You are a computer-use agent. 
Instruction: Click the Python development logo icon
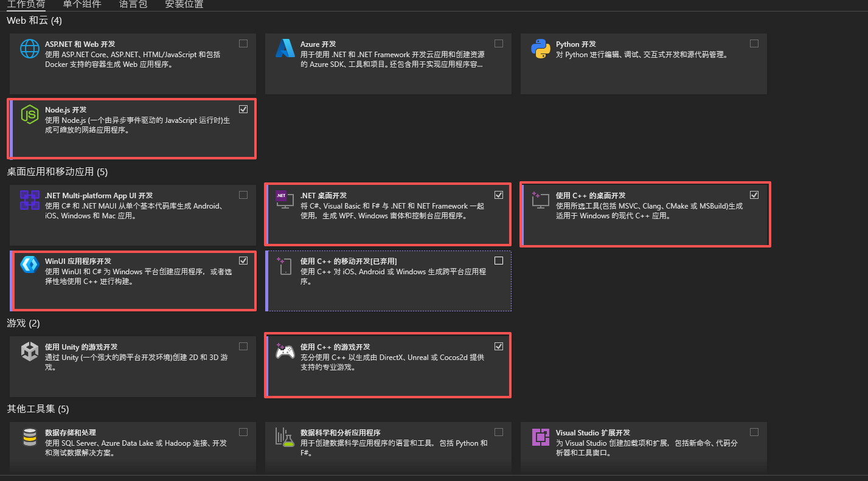pos(541,49)
